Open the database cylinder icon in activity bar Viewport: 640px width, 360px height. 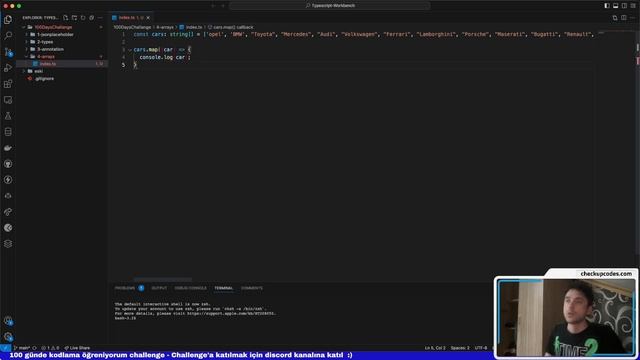pyautogui.click(x=8, y=132)
